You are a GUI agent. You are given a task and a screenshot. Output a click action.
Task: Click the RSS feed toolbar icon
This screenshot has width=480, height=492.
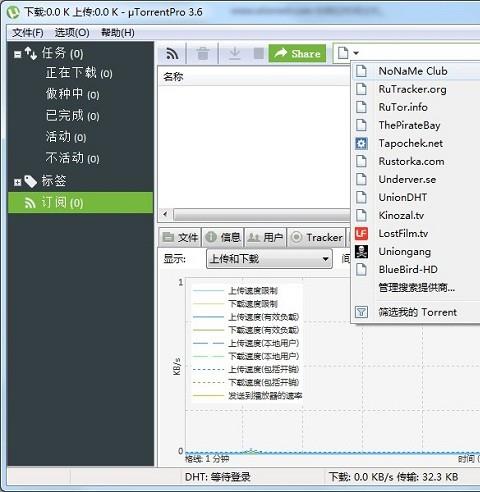pyautogui.click(x=172, y=53)
